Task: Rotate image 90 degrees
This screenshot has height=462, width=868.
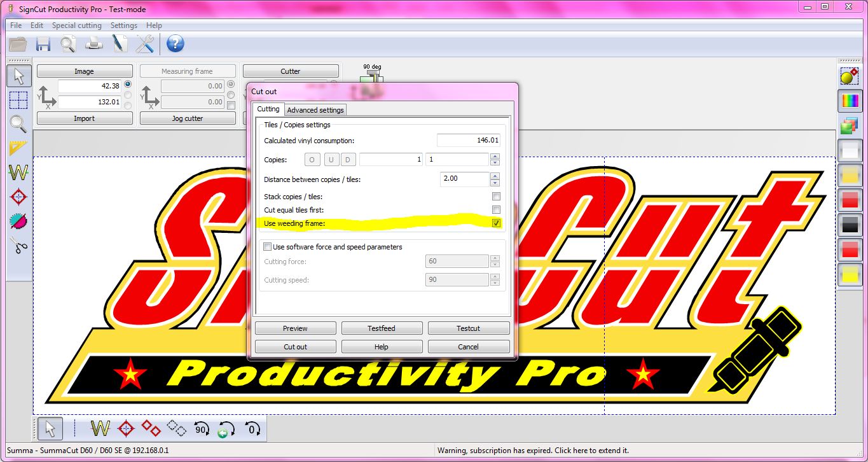Action: pos(202,429)
